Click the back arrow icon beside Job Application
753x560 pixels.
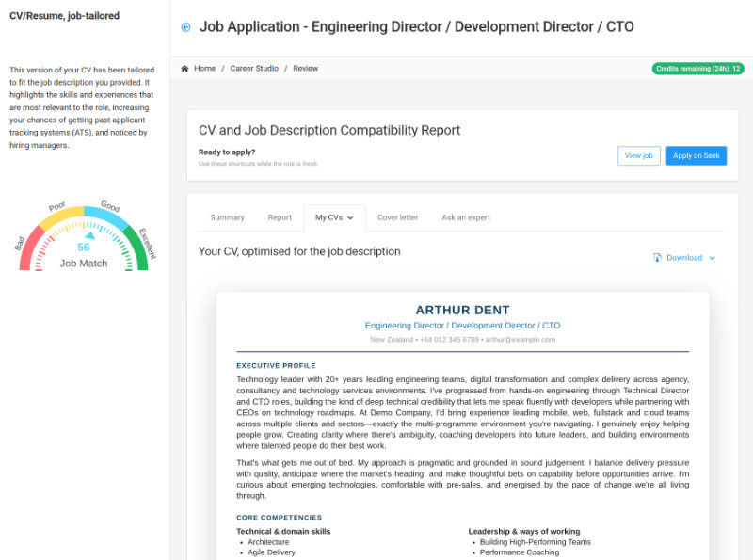(185, 27)
